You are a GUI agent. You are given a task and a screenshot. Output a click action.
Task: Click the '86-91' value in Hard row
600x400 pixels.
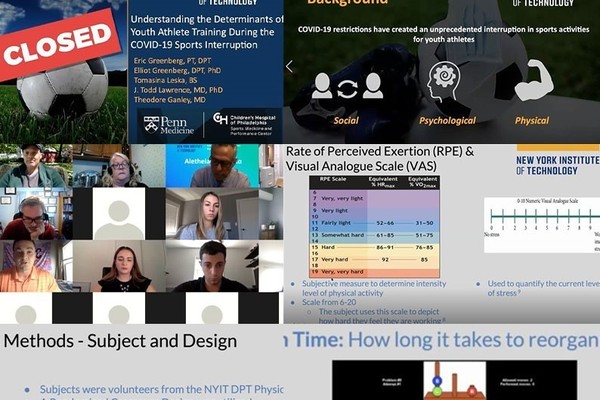[x=385, y=247]
